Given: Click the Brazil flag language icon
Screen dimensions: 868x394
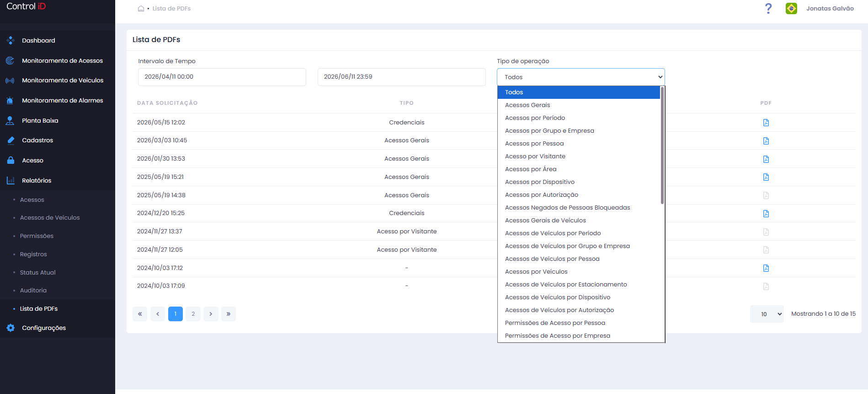Looking at the screenshot, I should click(791, 8).
